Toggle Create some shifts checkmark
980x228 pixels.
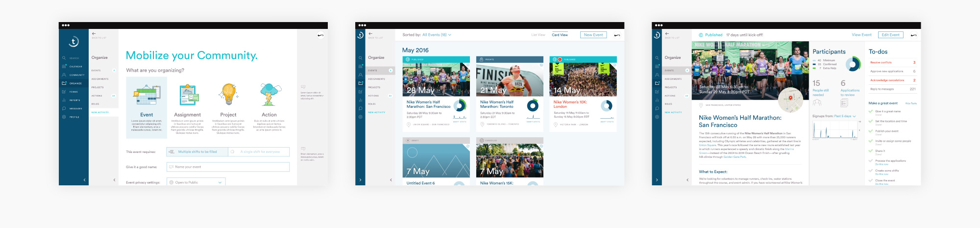pyautogui.click(x=871, y=171)
